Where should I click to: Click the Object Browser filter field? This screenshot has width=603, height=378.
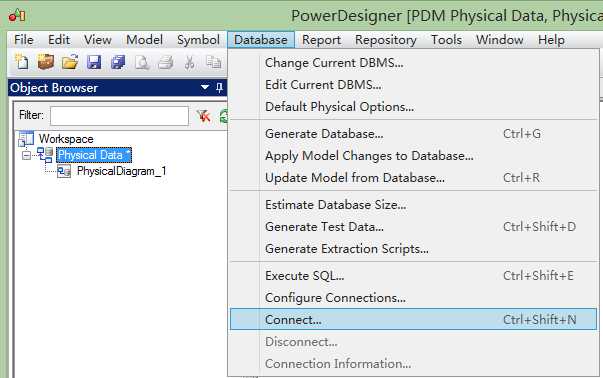click(119, 116)
